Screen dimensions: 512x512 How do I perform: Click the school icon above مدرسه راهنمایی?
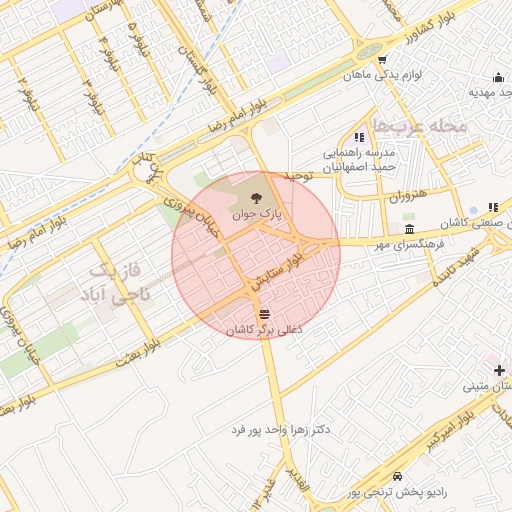(359, 137)
